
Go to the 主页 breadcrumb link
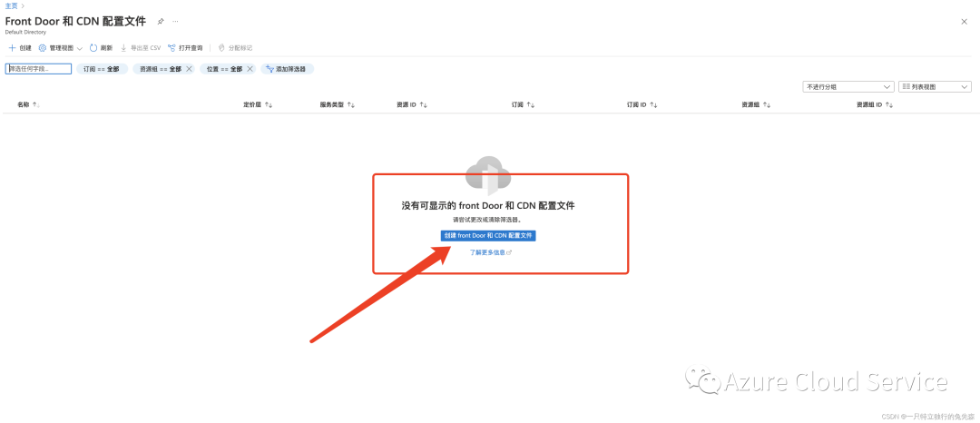click(11, 5)
